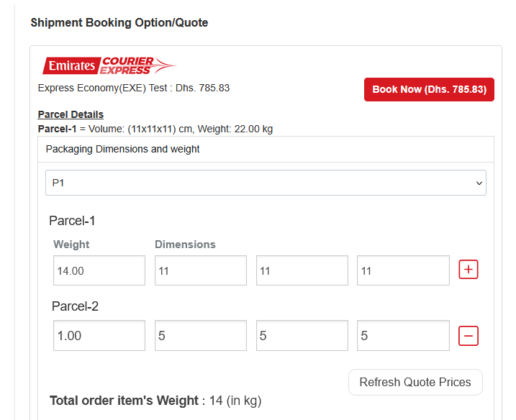
Task: Edit Parcel-2 weight field showing 1.00
Action: [x=99, y=336]
